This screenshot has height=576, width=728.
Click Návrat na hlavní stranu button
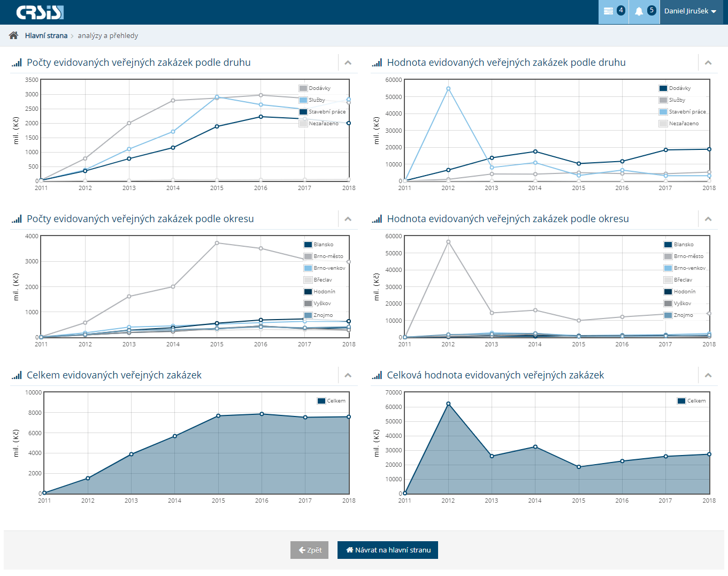click(x=388, y=550)
